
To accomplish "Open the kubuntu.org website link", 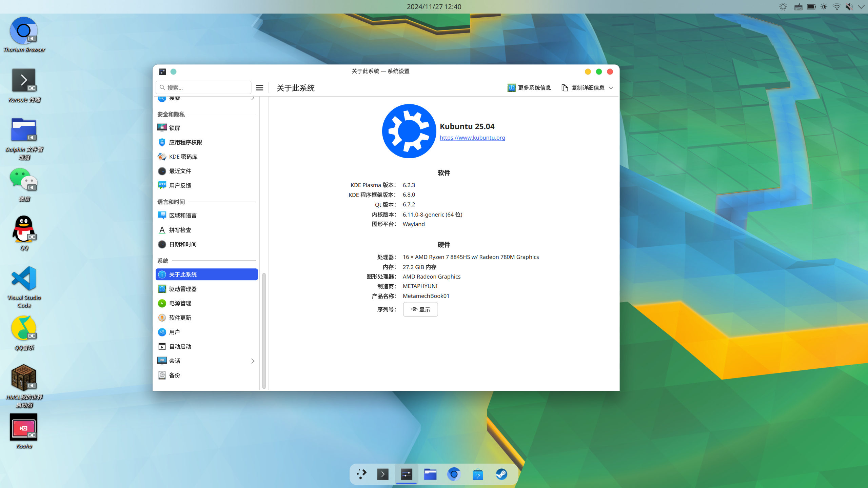I will click(x=472, y=138).
